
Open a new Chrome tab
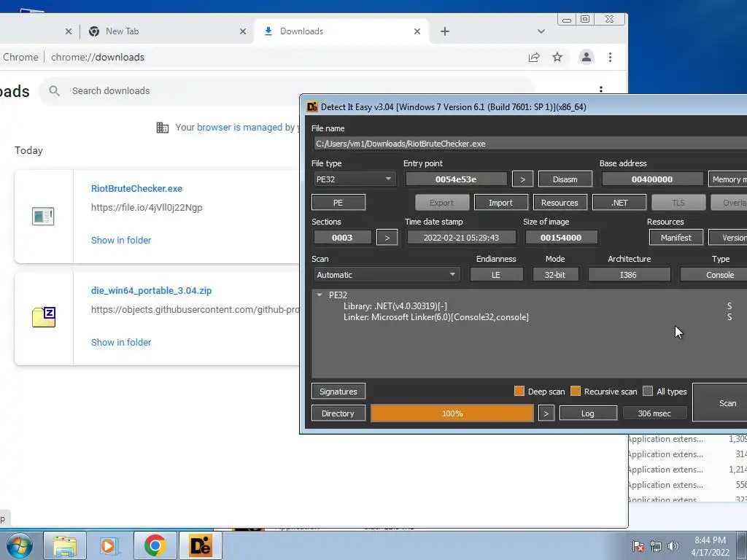click(x=444, y=31)
